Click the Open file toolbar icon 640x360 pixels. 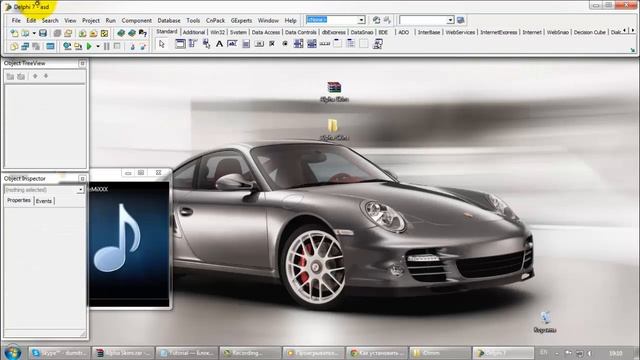[25, 33]
